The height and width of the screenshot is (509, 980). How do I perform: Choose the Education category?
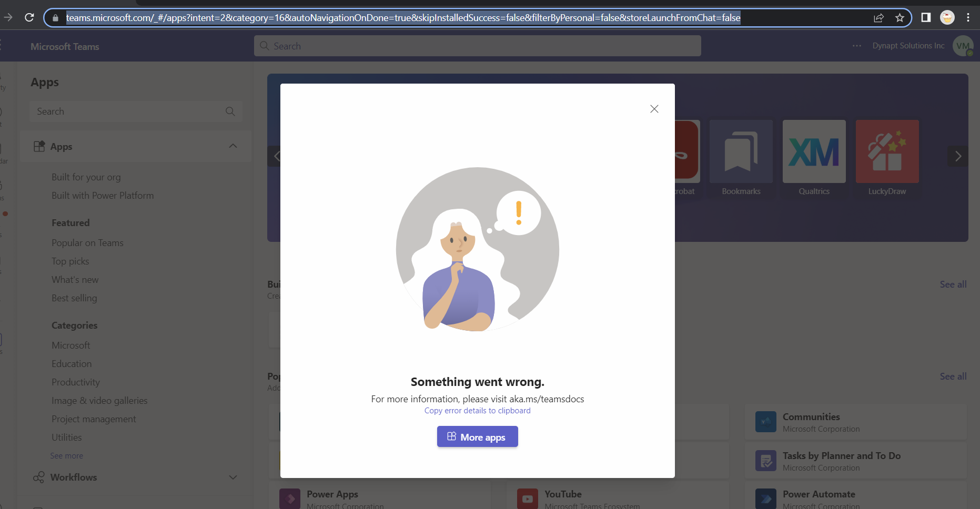72,364
